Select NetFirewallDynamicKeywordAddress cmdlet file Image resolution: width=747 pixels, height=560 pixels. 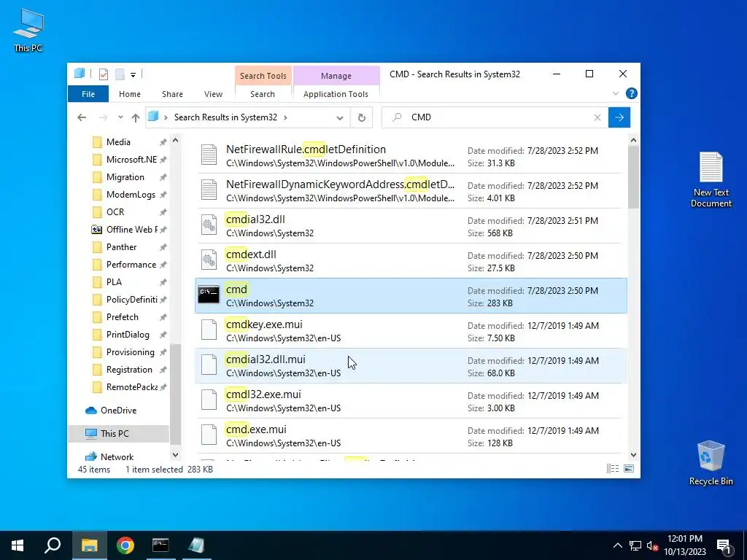coord(411,191)
